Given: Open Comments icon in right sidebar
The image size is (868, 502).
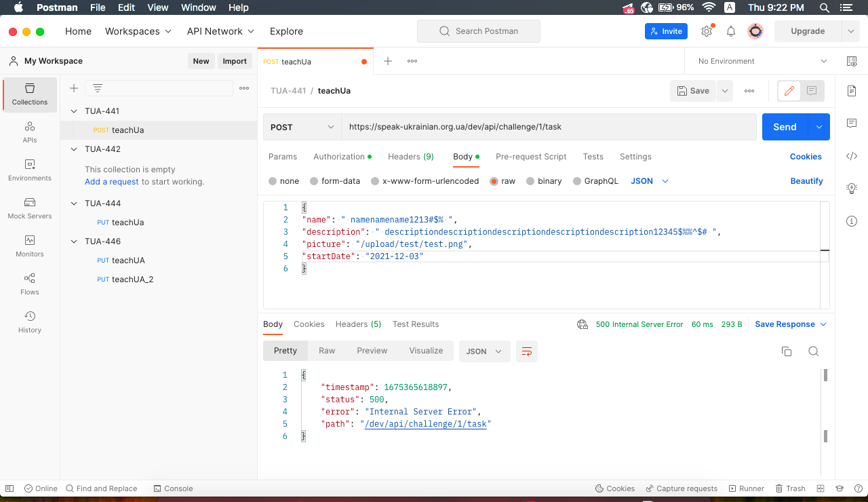Looking at the screenshot, I should click(852, 123).
